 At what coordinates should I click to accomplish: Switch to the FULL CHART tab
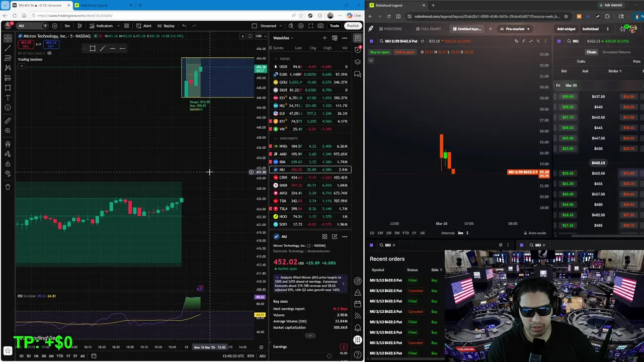(428, 29)
